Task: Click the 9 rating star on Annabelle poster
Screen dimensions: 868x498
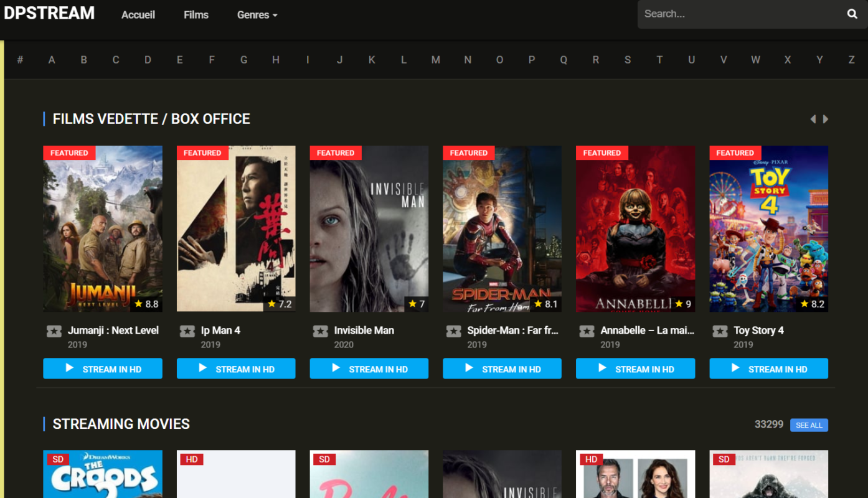Action: [679, 304]
